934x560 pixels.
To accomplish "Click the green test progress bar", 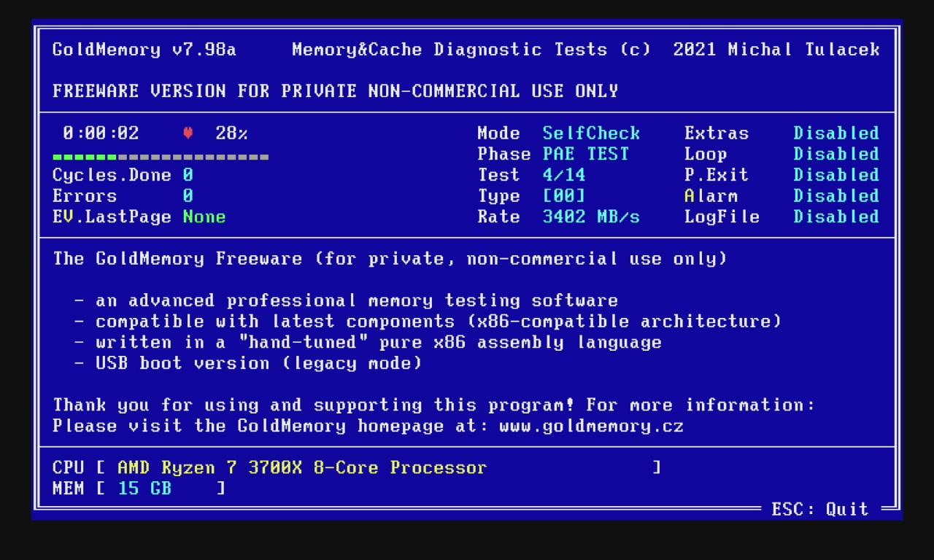I will coord(161,157).
